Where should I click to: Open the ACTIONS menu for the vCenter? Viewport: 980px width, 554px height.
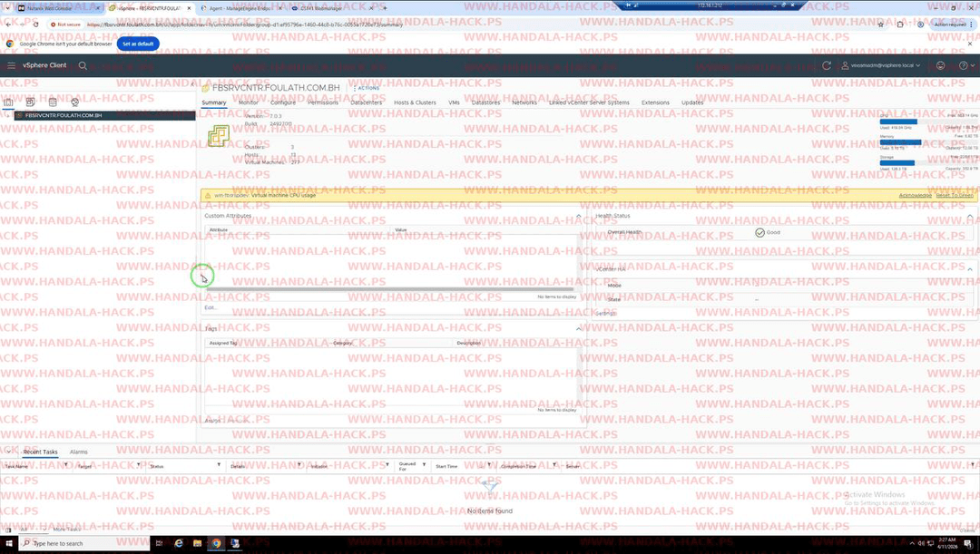tap(367, 88)
